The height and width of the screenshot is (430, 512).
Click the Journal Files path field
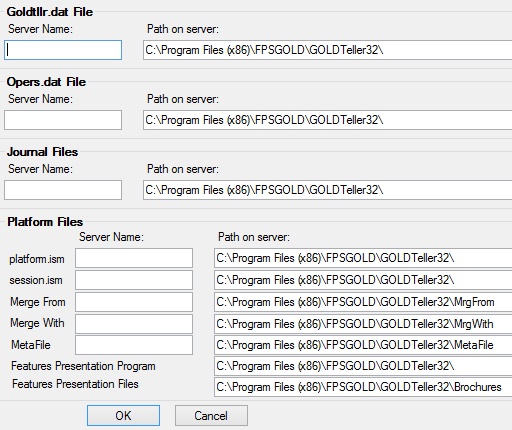[x=328, y=190]
